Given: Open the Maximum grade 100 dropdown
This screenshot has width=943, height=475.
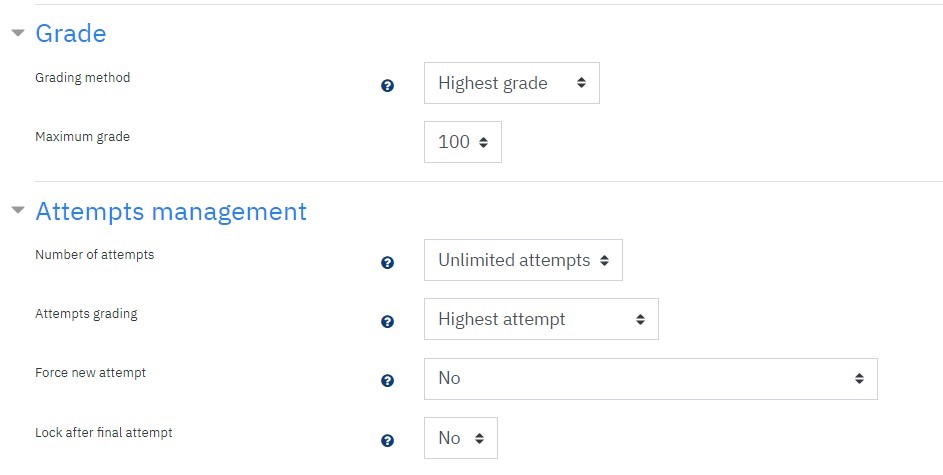Looking at the screenshot, I should point(462,142).
